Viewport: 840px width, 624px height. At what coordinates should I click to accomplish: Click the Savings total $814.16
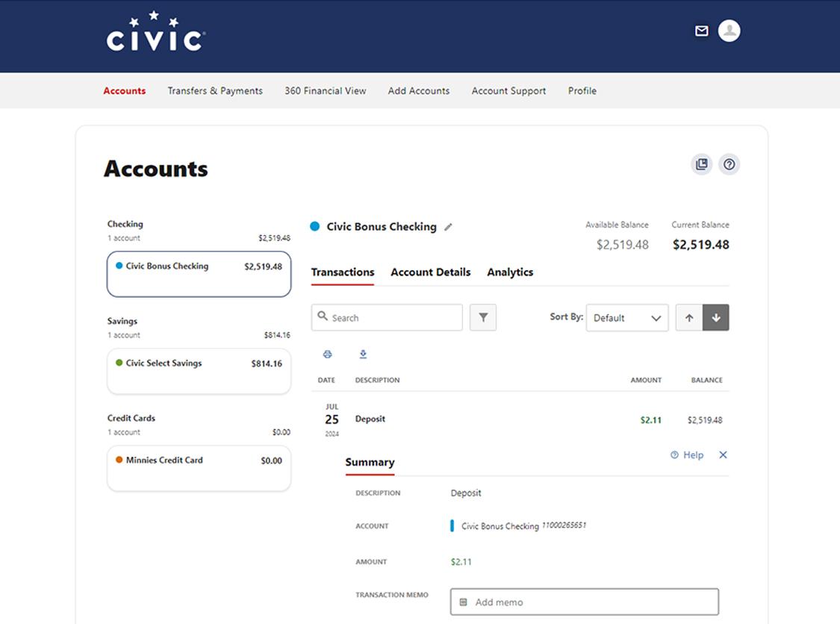pyautogui.click(x=277, y=334)
